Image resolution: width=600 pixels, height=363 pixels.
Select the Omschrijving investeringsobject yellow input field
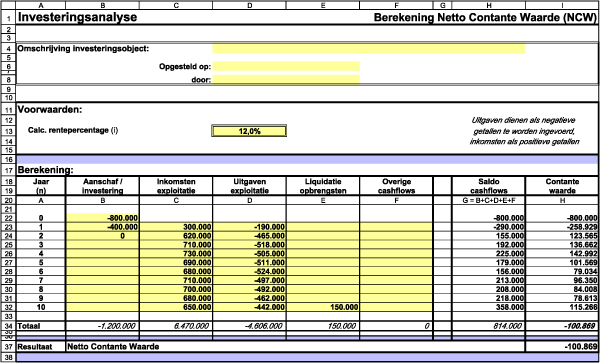tap(369, 49)
